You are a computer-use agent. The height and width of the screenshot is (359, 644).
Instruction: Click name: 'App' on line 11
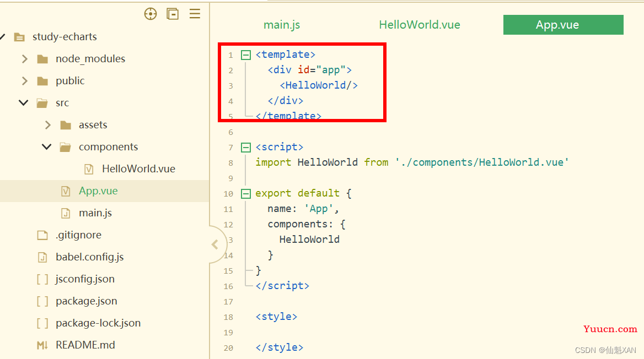[303, 209]
